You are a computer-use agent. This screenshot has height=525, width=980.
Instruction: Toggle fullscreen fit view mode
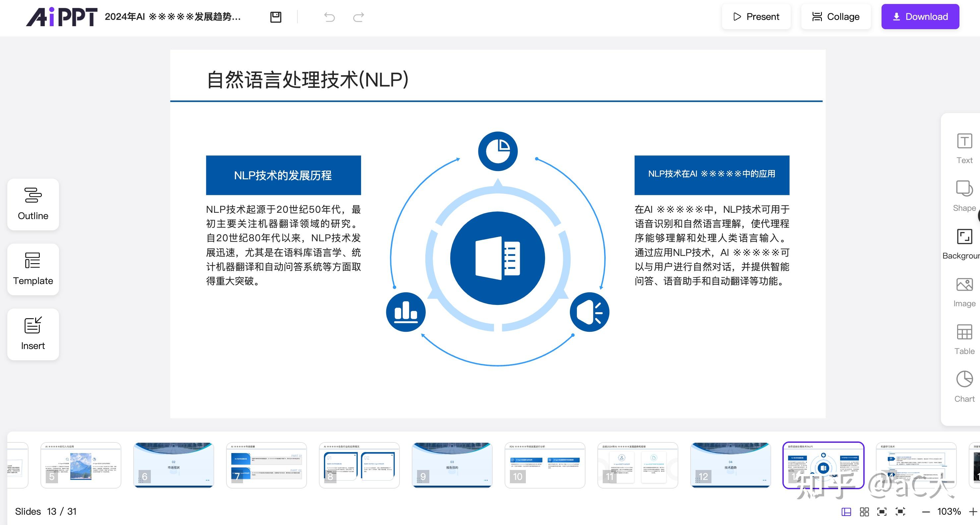pos(883,512)
